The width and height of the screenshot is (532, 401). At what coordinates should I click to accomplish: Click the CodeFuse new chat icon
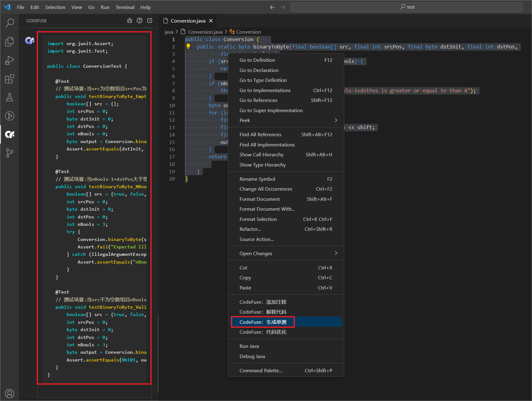150,20
